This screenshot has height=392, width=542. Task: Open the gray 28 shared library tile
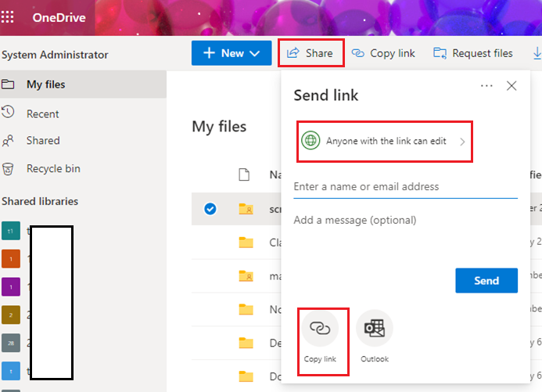click(11, 343)
